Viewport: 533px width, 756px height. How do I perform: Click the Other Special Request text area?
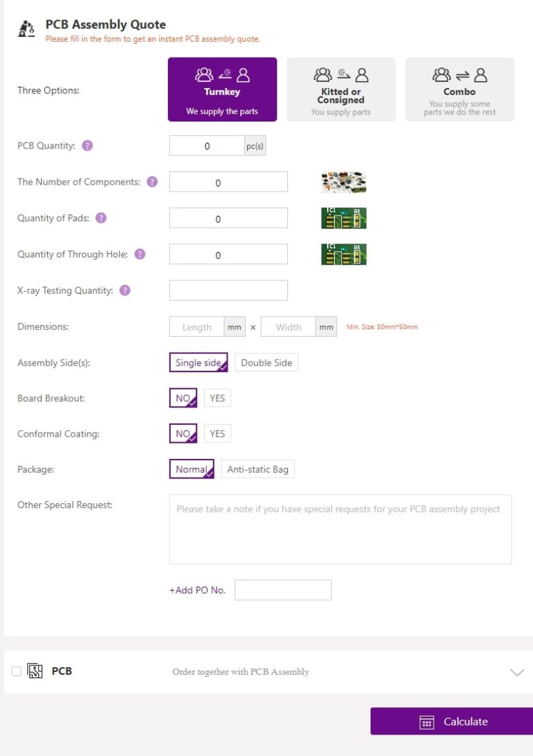pyautogui.click(x=340, y=529)
